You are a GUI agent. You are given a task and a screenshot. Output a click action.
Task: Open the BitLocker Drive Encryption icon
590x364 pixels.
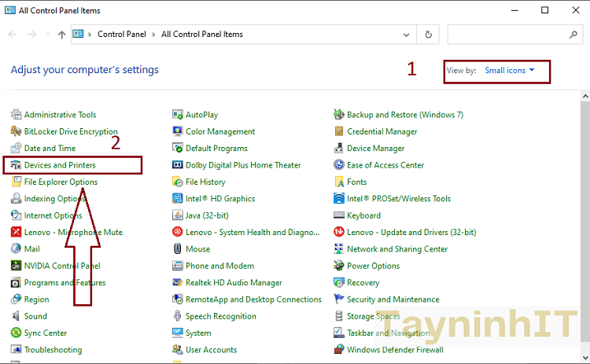coord(16,132)
